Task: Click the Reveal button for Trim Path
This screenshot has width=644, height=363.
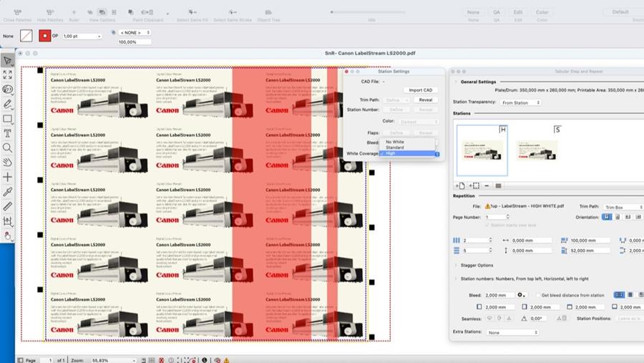Action: point(426,100)
